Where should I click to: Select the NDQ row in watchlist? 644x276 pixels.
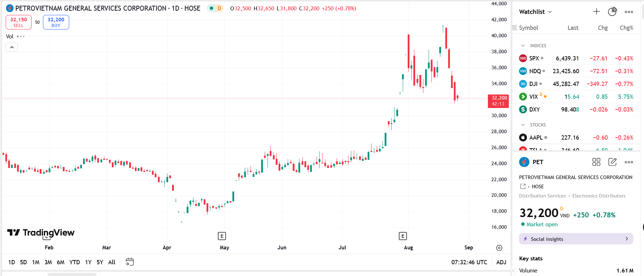[576, 71]
